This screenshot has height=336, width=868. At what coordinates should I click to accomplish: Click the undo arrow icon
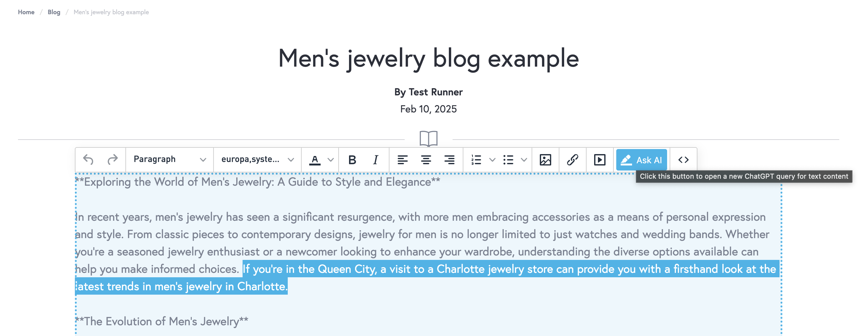88,159
